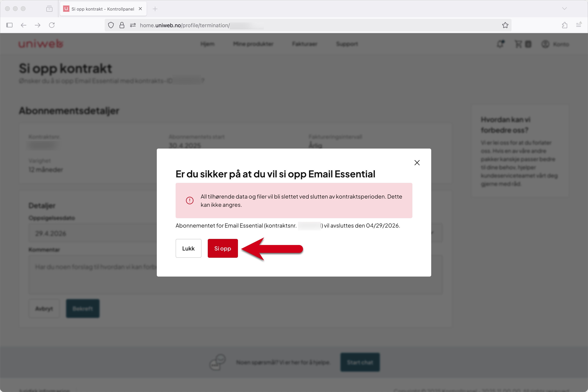The width and height of the screenshot is (588, 392).
Task: Click the dark Bekreft button
Action: [x=83, y=309]
